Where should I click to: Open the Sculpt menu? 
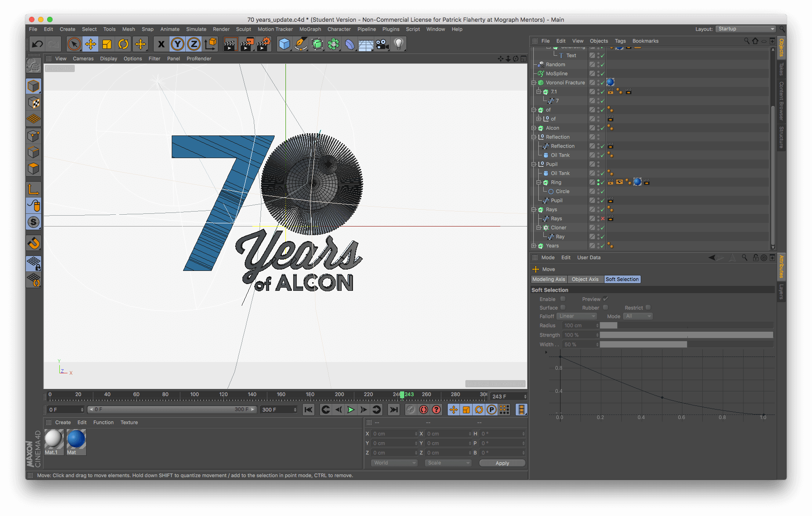coord(243,29)
